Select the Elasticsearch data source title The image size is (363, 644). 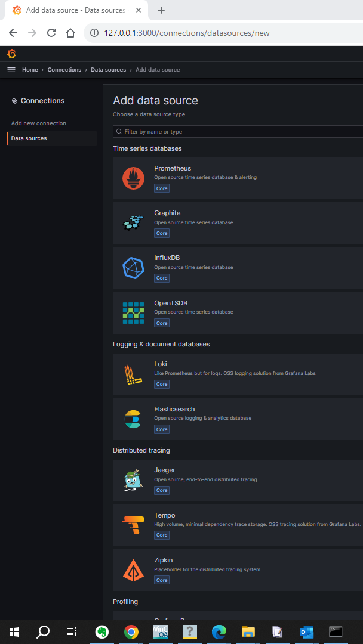174,409
